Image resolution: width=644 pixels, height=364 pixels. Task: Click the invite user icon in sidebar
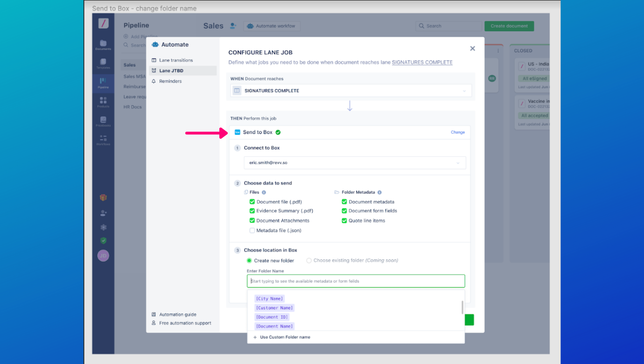tap(103, 213)
